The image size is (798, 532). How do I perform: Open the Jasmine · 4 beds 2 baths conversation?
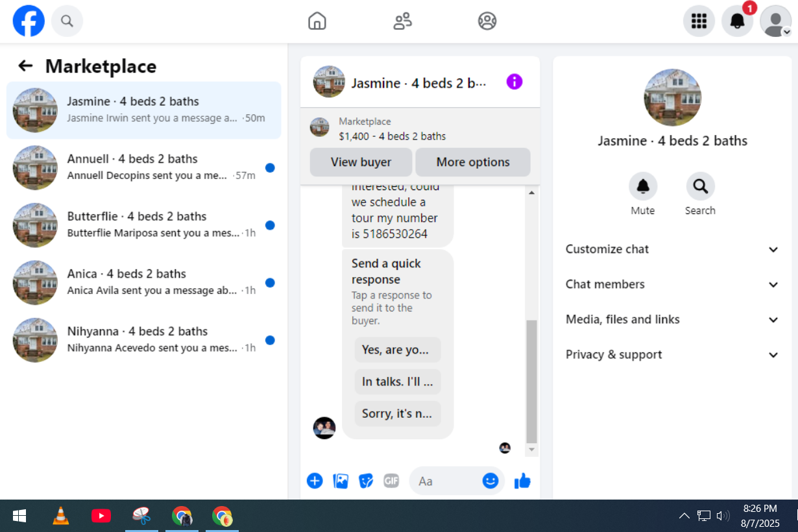(143, 110)
